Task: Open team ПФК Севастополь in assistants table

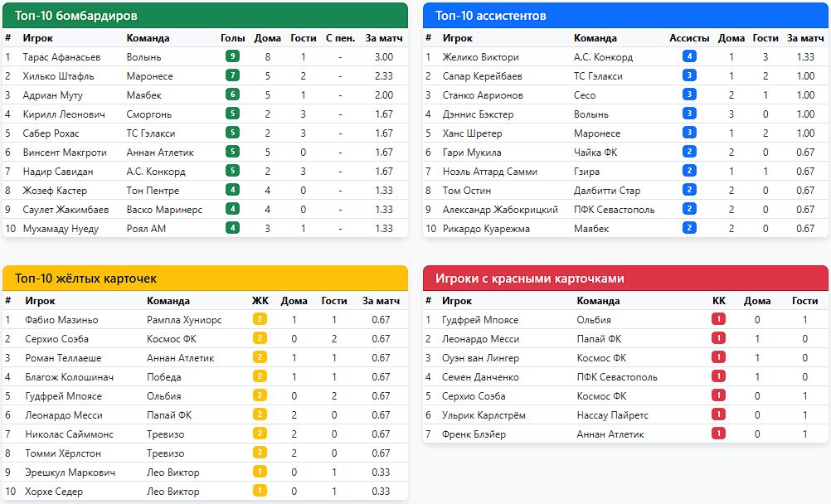Action: coord(614,210)
